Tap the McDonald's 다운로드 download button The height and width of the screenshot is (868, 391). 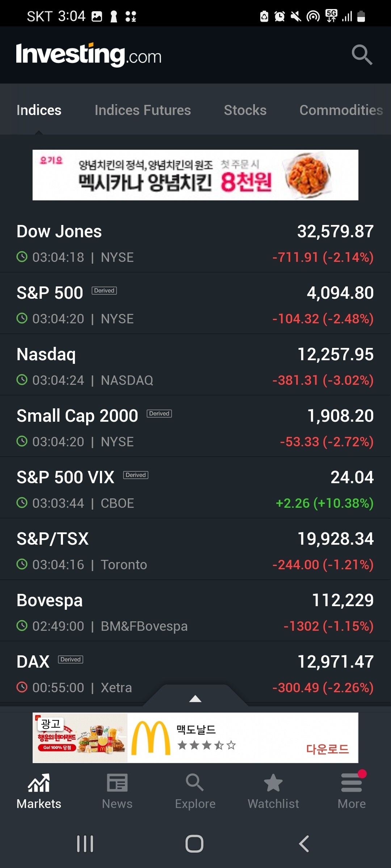(x=327, y=749)
